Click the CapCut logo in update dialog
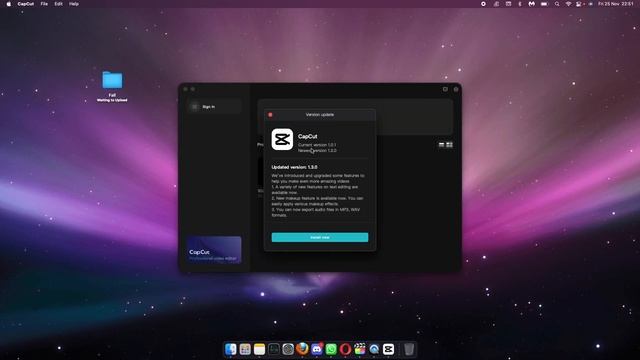The image size is (640, 360). pyautogui.click(x=282, y=140)
